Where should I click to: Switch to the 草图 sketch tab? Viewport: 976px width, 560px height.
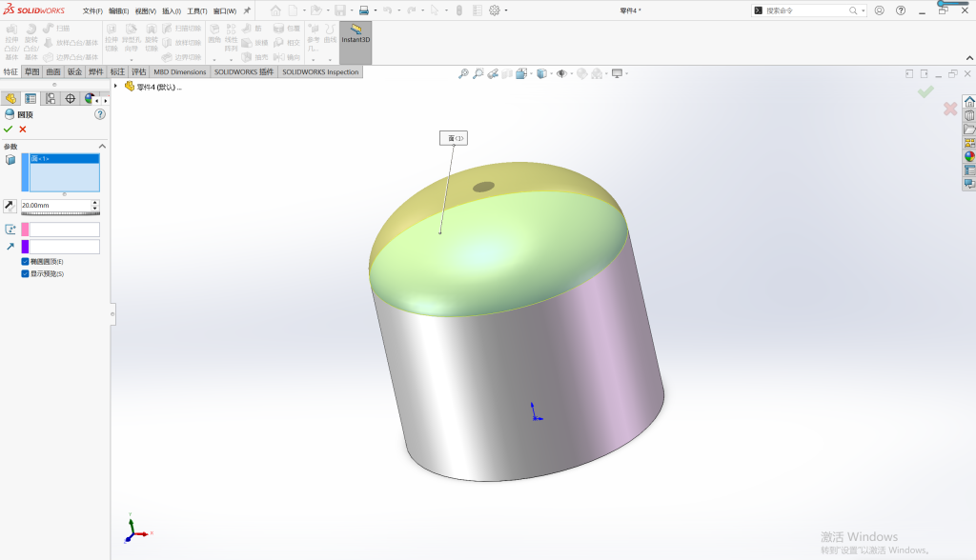click(31, 72)
